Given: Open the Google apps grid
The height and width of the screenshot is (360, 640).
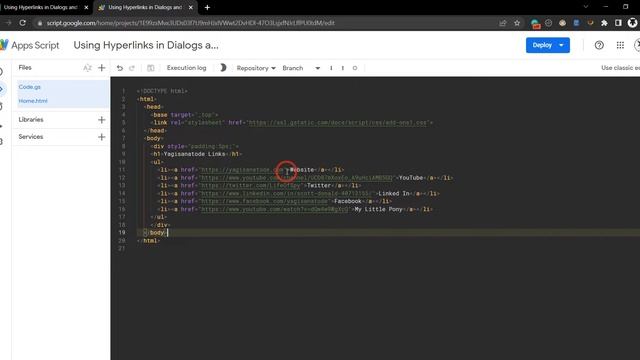Looking at the screenshot, I should (620, 45).
